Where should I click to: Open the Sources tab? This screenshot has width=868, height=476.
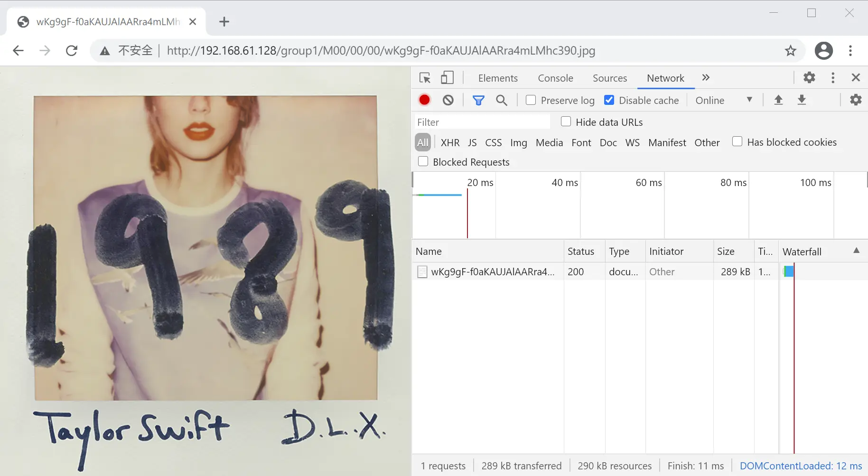pos(609,78)
